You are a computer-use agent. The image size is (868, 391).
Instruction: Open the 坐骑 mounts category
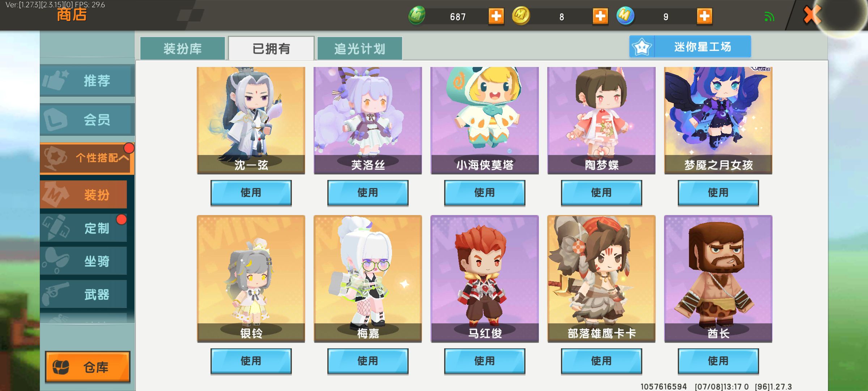84,261
